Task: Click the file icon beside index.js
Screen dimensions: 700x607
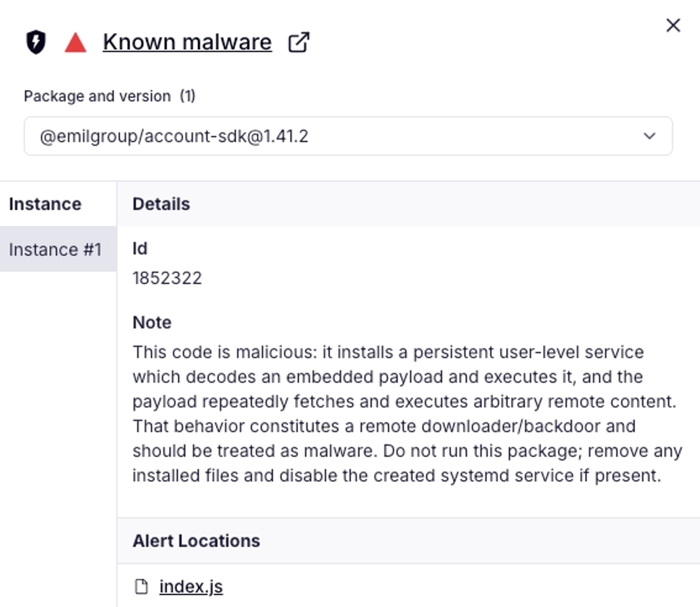Action: (x=141, y=586)
